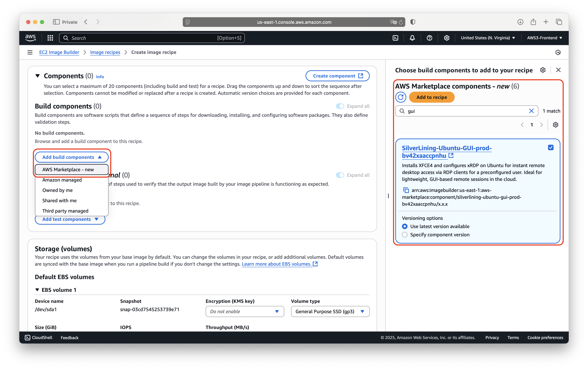Choose Amazon managed option

[x=72, y=180]
